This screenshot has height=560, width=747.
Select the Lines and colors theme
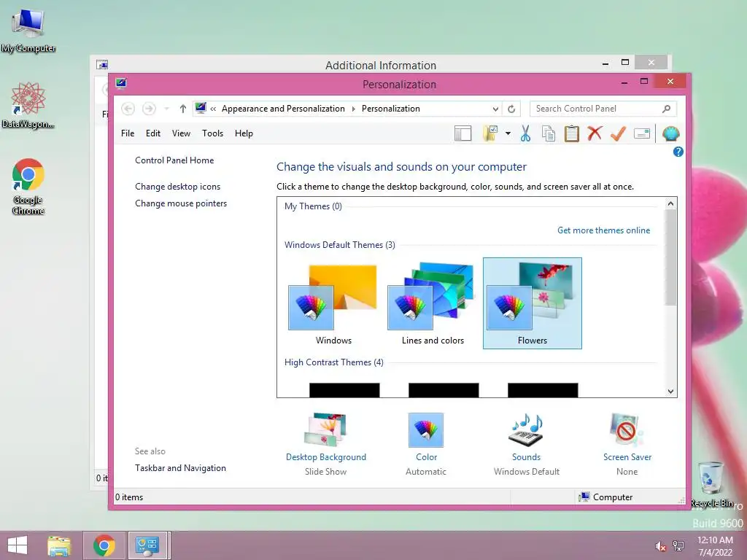[433, 304]
